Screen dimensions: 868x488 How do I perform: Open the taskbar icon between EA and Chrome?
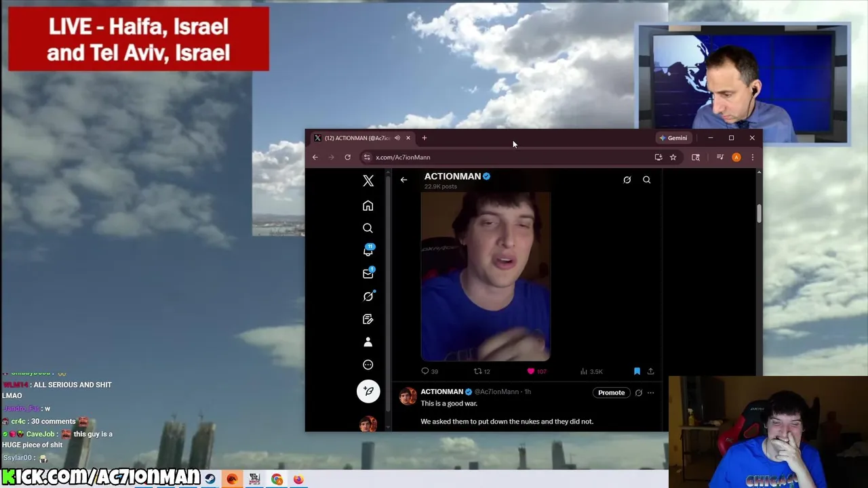254,479
